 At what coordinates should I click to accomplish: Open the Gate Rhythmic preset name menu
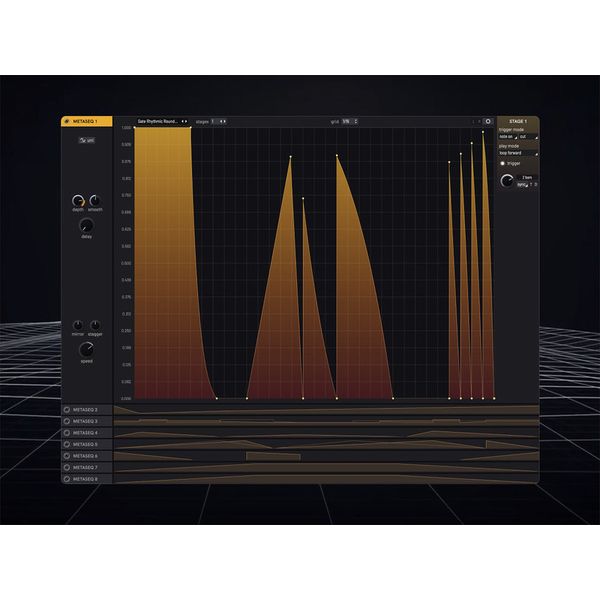(x=158, y=121)
